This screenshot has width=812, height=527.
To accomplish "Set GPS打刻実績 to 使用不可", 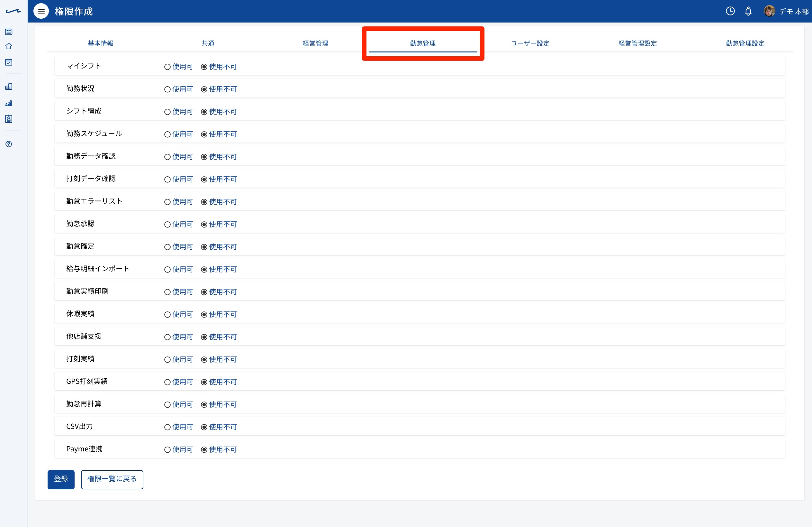I will coord(204,383).
